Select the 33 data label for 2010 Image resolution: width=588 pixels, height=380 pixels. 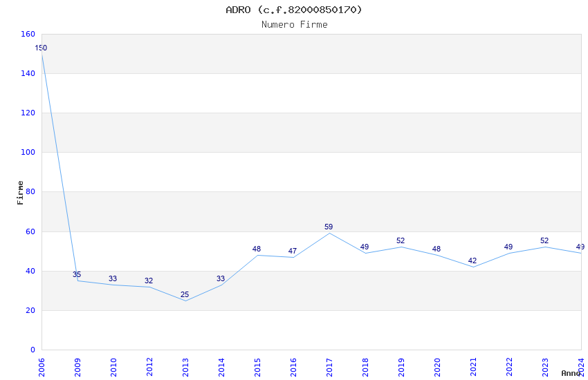113,278
